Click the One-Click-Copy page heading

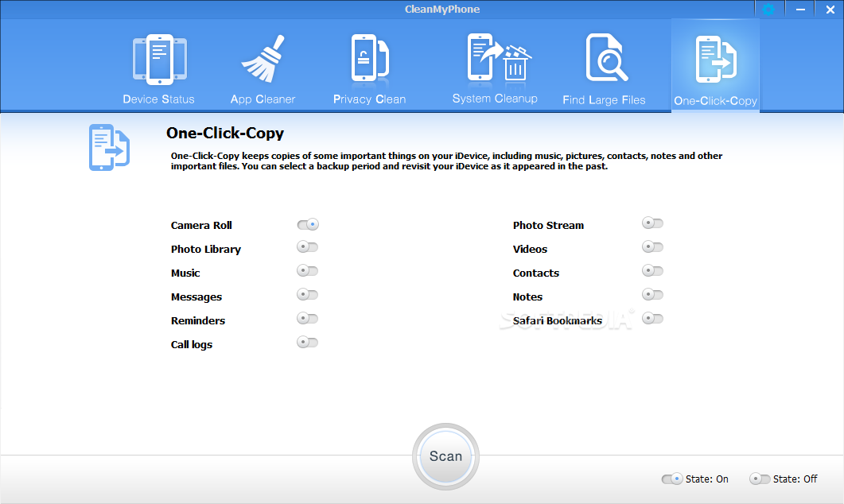(225, 133)
